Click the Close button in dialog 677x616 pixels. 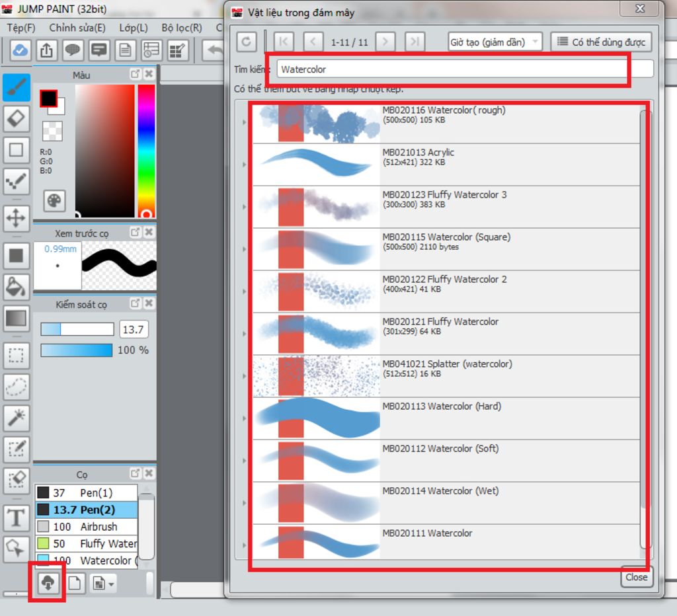[636, 577]
